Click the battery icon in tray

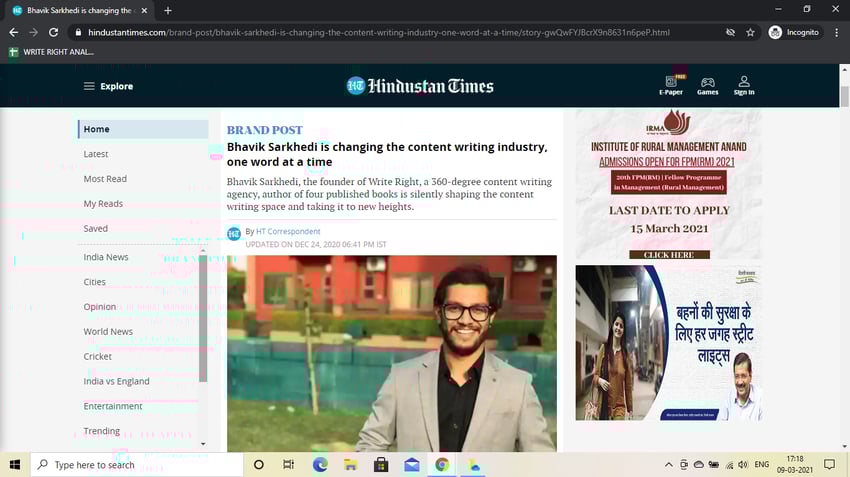coord(714,465)
